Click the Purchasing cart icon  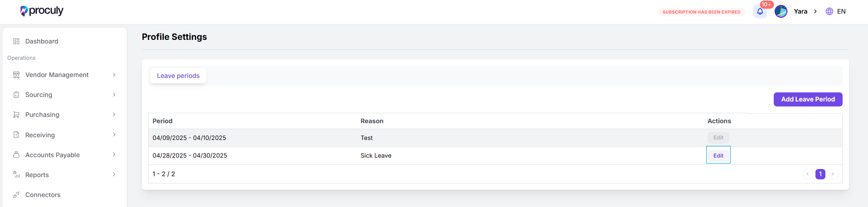click(16, 115)
